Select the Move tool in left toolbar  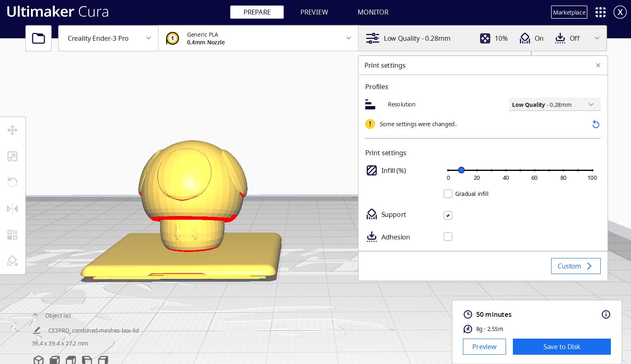click(x=12, y=130)
